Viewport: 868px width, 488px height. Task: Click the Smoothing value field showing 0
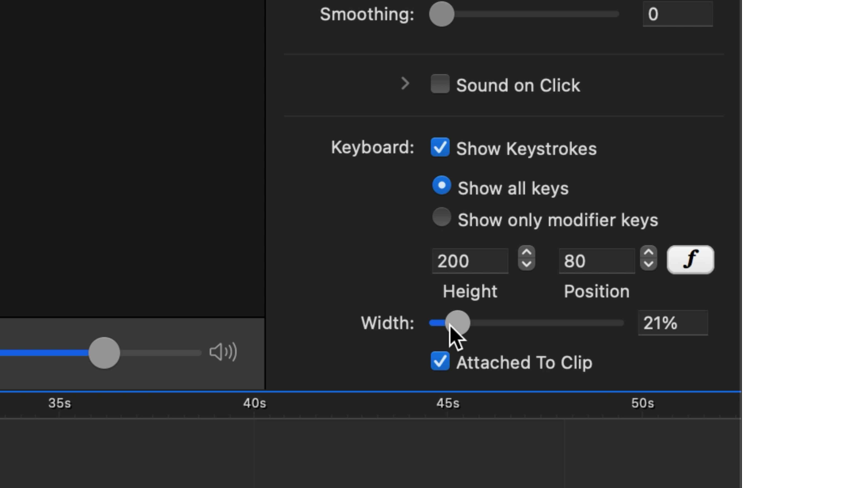(677, 14)
